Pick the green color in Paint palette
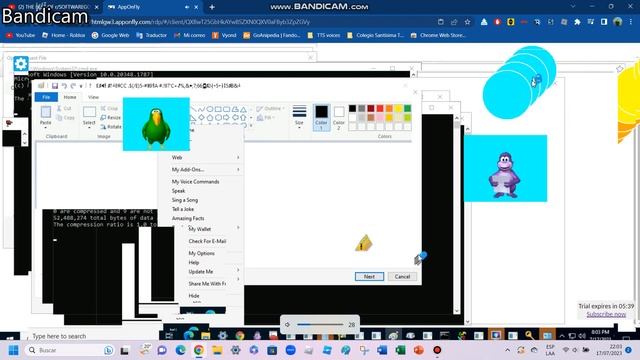The height and width of the screenshot is (360, 640). [407, 108]
